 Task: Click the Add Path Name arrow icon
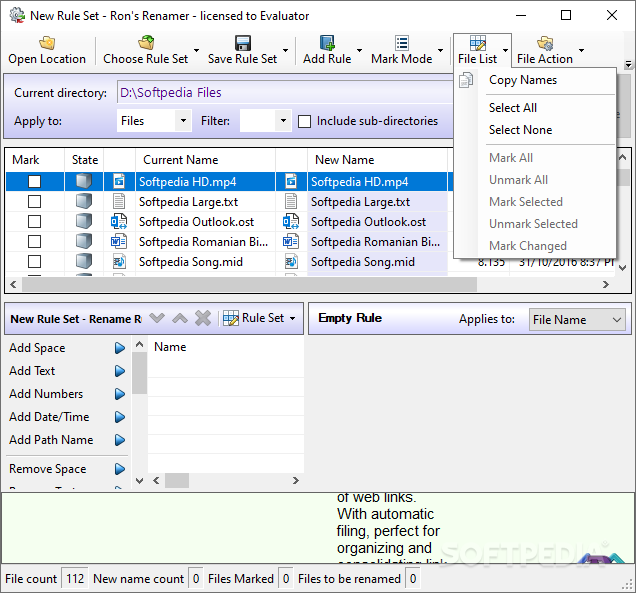point(120,440)
